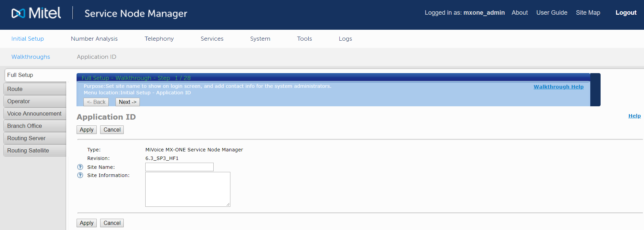Select Full Setup in sidebar
Screen dimensions: 644x230
36,75
